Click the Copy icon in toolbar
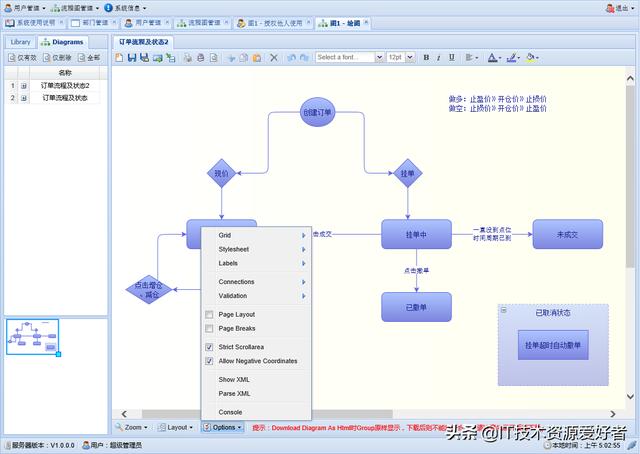Image resolution: width=640 pixels, height=454 pixels. coord(244,58)
